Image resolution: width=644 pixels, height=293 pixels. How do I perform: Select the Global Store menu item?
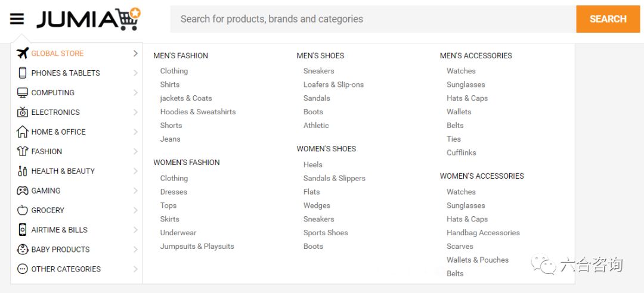[x=57, y=53]
